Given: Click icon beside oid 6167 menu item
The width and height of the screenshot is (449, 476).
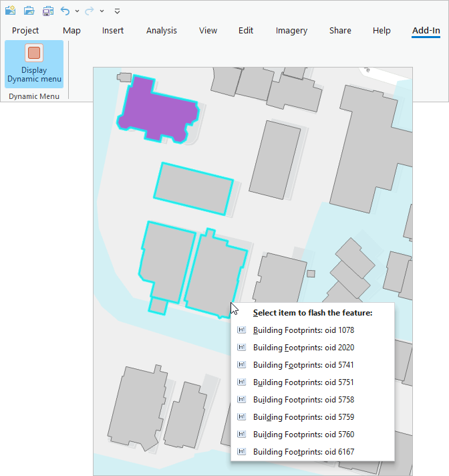Looking at the screenshot, I should coord(241,452).
